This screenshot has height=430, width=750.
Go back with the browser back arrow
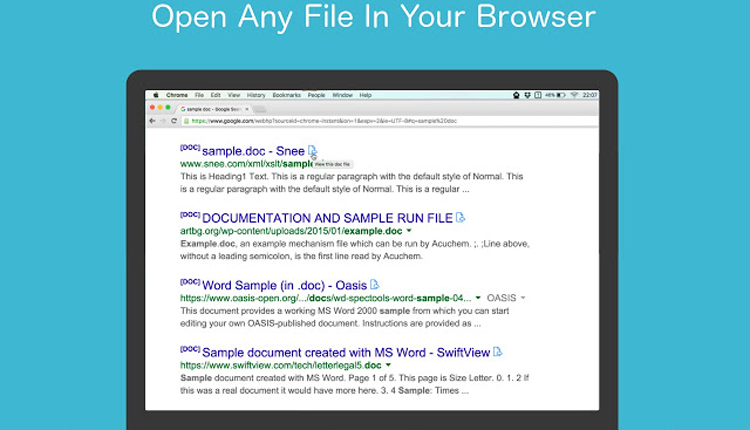pyautogui.click(x=152, y=121)
